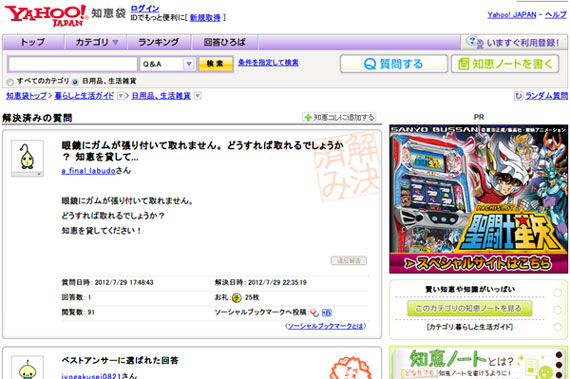The image size is (570, 379).
Task: Click the 回答数: 1 text
Action: click(76, 297)
